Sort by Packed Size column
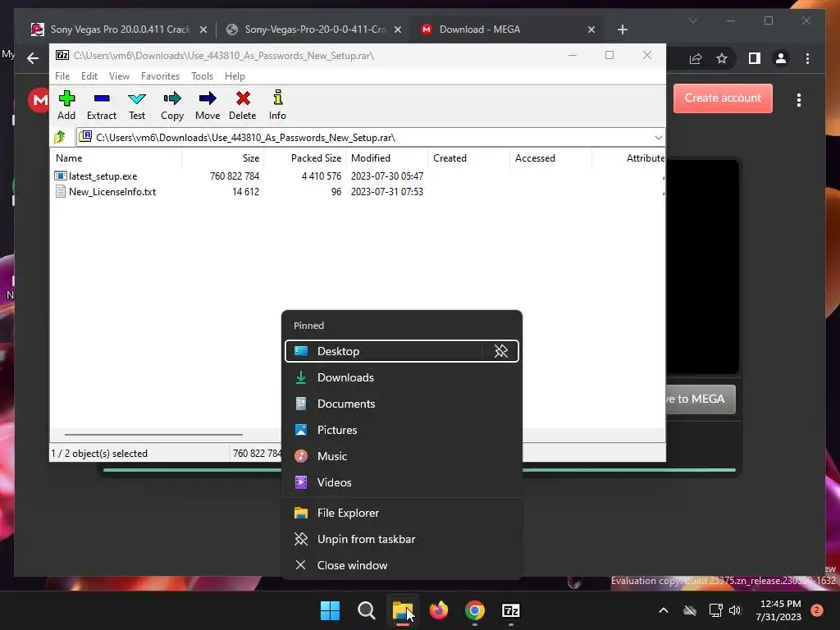The width and height of the screenshot is (840, 630). (x=305, y=158)
